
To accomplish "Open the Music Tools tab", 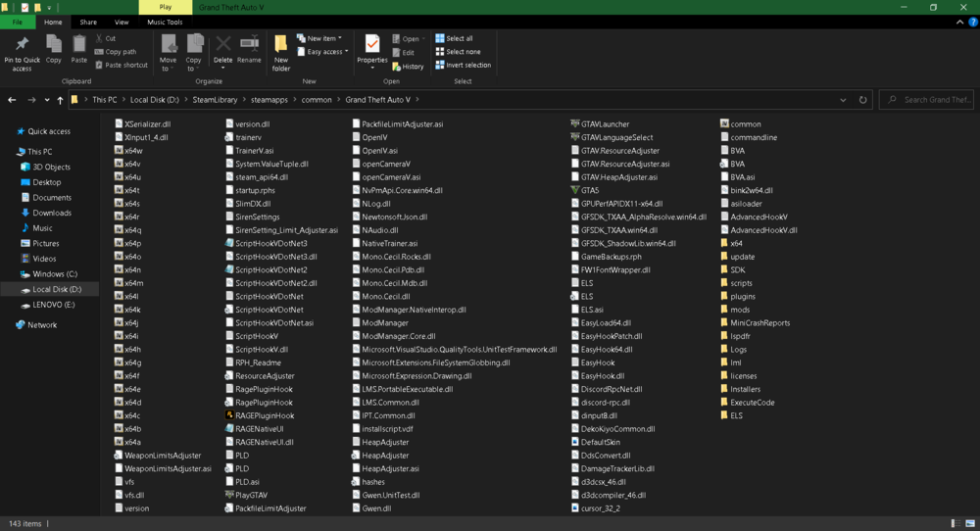I will click(165, 22).
